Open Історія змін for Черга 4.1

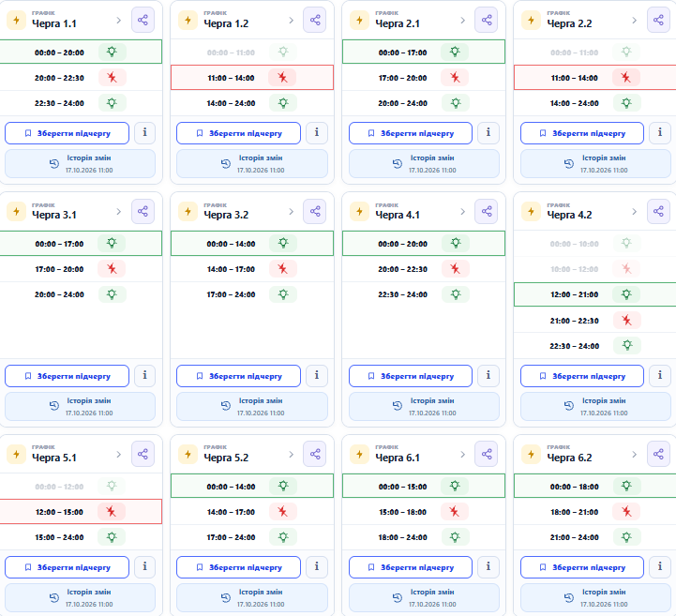[x=424, y=407]
